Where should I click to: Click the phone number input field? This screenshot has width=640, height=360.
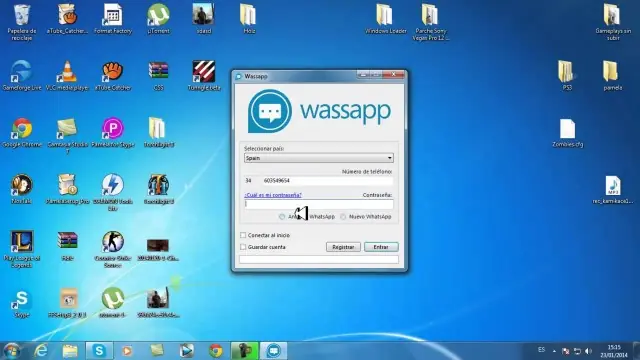327,180
